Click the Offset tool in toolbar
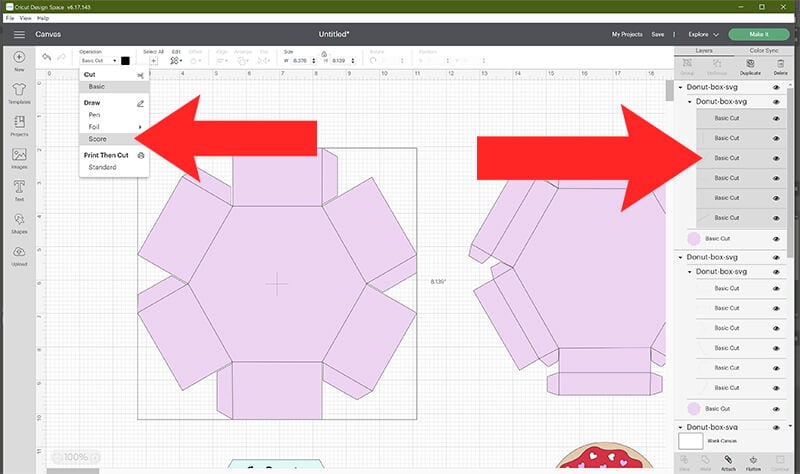This screenshot has height=474, width=800. [194, 60]
